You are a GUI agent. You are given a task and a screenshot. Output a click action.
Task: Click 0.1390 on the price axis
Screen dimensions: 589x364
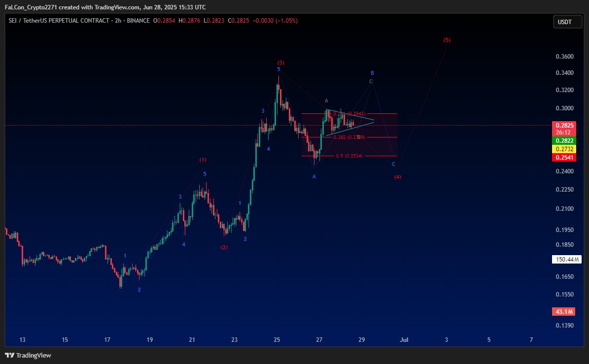tap(564, 326)
